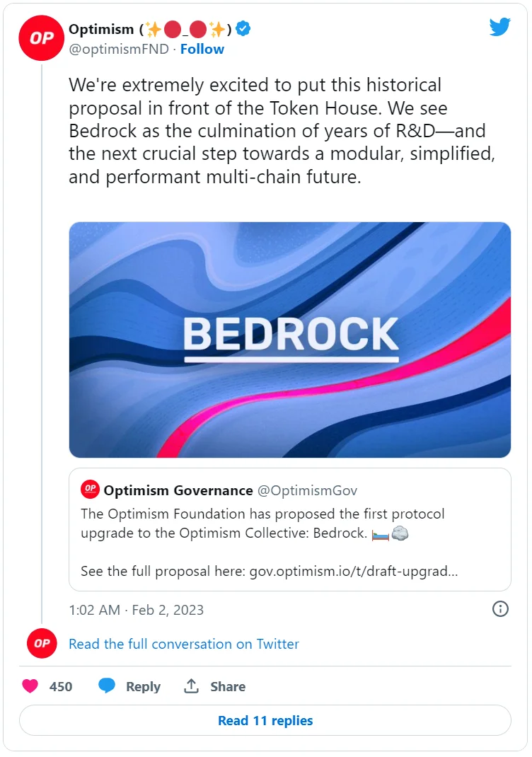Viewport: 532px width, 757px height.
Task: Click the Share text label
Action: point(228,686)
